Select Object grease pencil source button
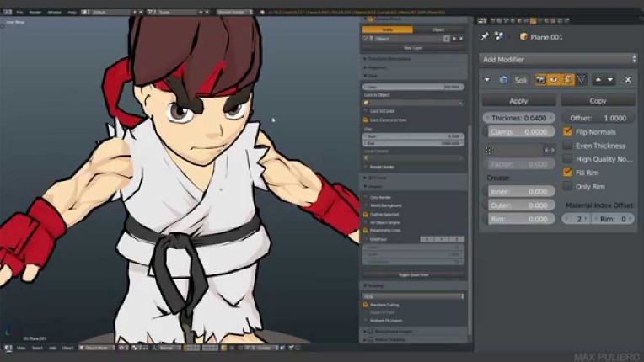 coord(438,29)
